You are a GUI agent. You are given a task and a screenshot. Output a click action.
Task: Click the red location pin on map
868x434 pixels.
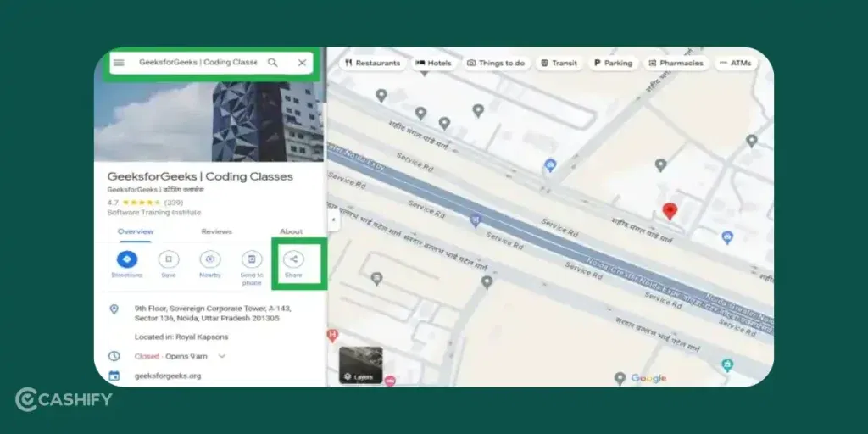coord(670,211)
